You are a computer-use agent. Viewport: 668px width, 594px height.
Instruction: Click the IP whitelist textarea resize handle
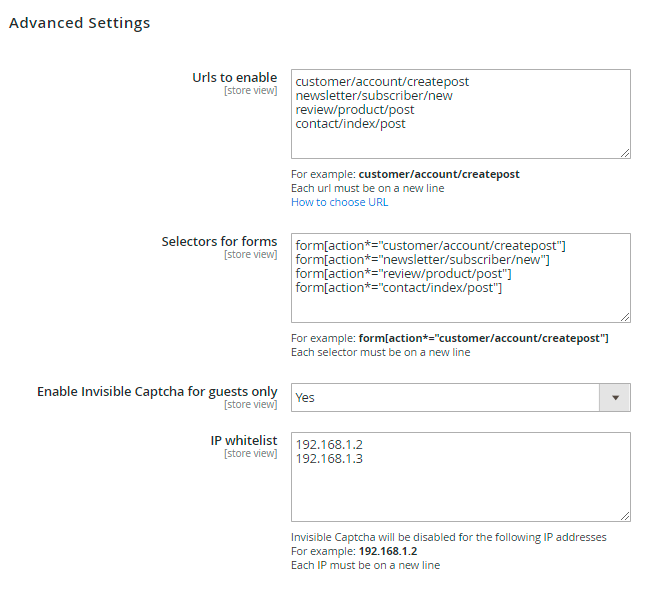pos(625,516)
